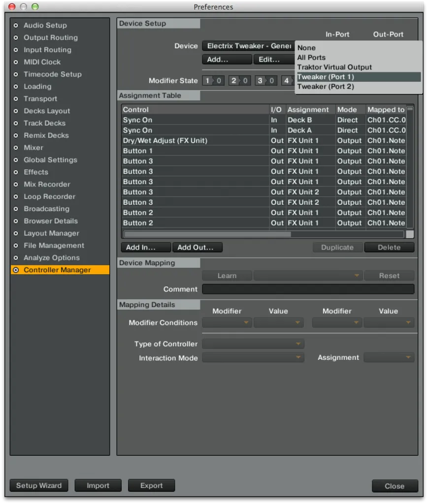Open the Device Mapping control dropdown
This screenshot has width=428, height=504.
[x=308, y=276]
